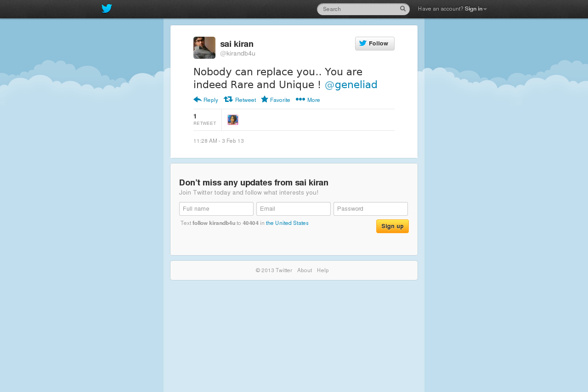Click the © 2013 Twitter footer text
Image resolution: width=588 pixels, height=392 pixels.
pyautogui.click(x=274, y=270)
